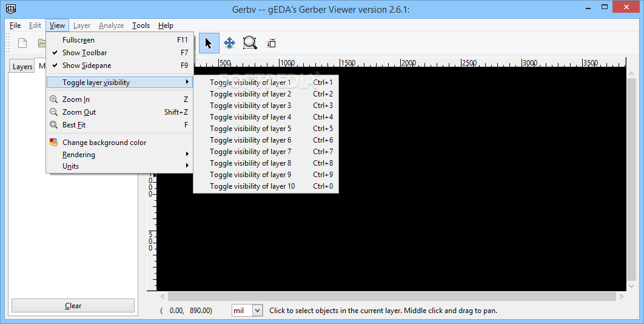Click the new project page icon
Viewport: 644px width, 324px height.
tap(22, 43)
